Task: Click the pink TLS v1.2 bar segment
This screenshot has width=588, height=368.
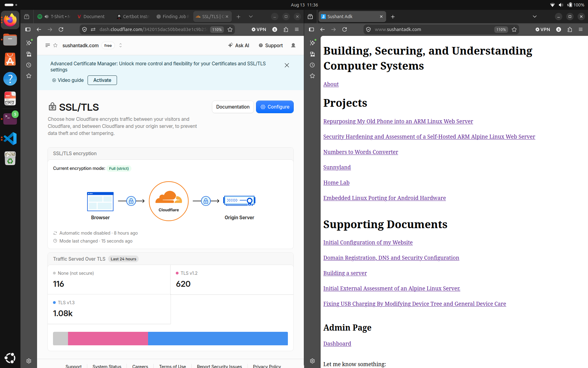Action: (x=108, y=339)
